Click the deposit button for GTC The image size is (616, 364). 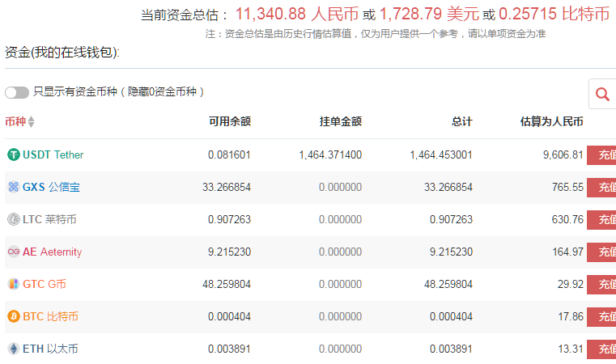[x=601, y=284]
